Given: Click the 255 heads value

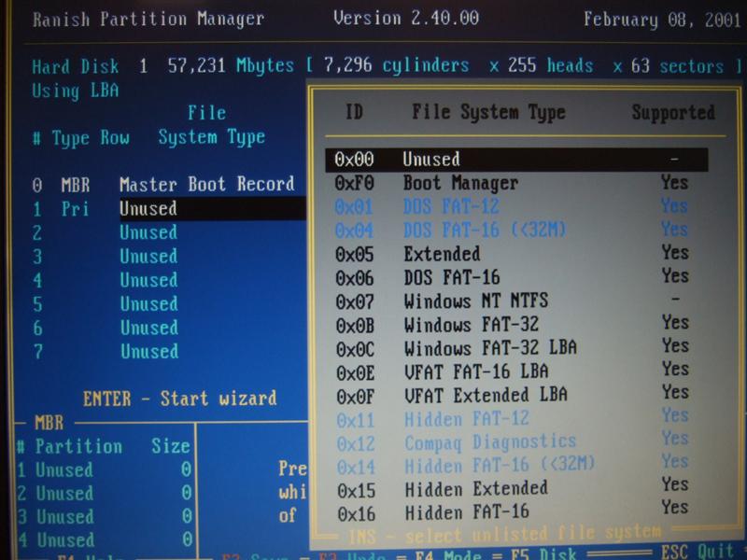Looking at the screenshot, I should [551, 65].
